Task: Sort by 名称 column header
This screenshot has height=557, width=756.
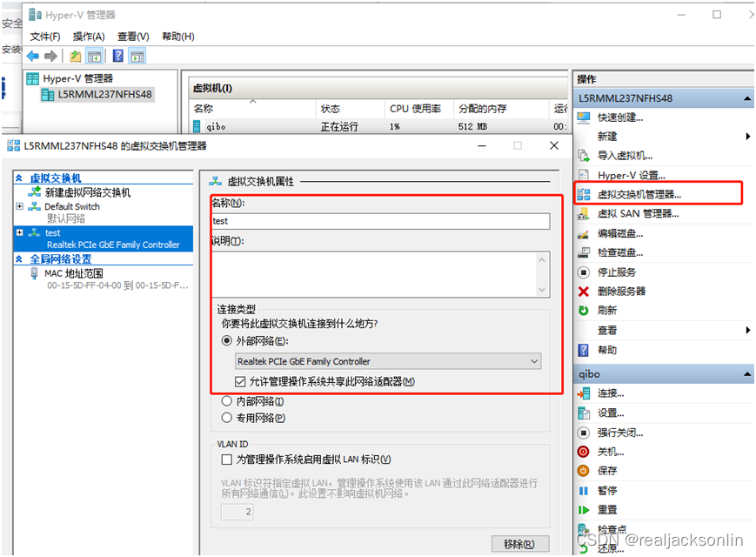Action: pyautogui.click(x=252, y=109)
